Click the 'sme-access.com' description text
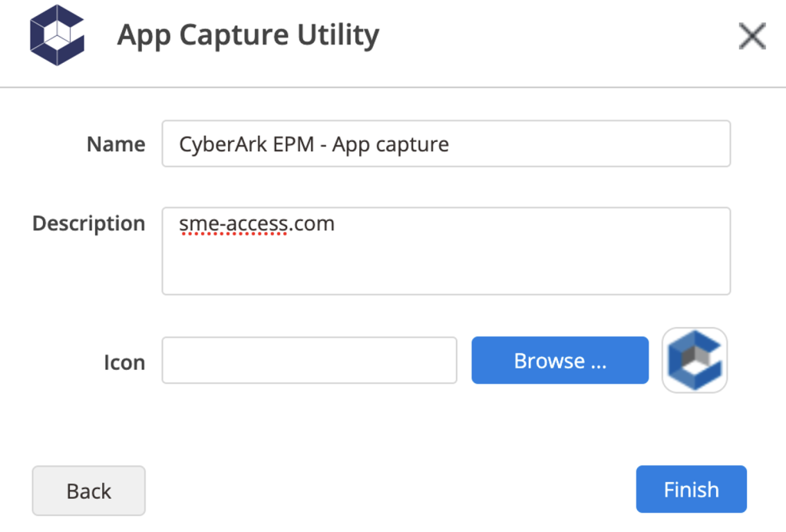 pyautogui.click(x=256, y=223)
